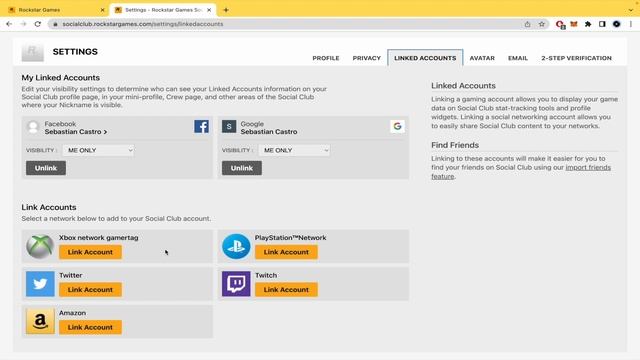Link Xbox network gamertag account
This screenshot has height=360, width=640.
pyautogui.click(x=90, y=252)
